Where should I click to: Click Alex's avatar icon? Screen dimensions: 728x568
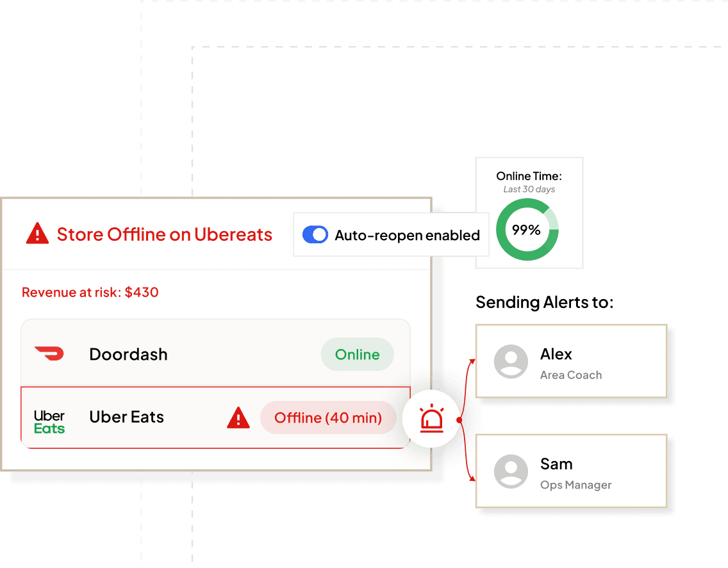(511, 362)
